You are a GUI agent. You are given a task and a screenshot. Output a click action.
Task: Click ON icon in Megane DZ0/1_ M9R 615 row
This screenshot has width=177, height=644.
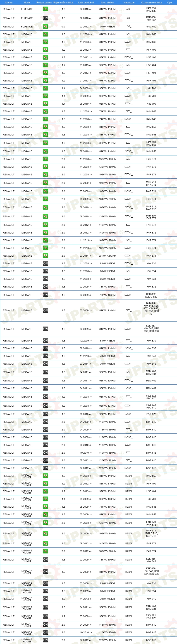click(x=45, y=422)
